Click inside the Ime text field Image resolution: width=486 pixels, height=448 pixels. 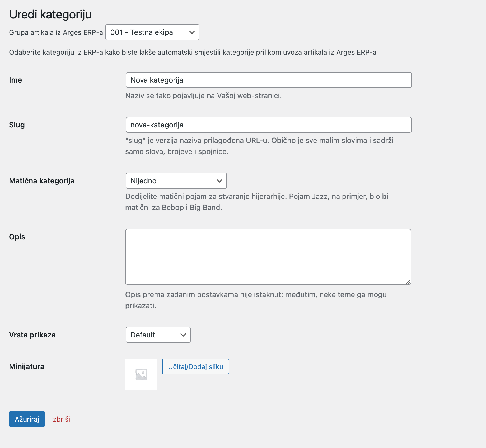click(268, 80)
